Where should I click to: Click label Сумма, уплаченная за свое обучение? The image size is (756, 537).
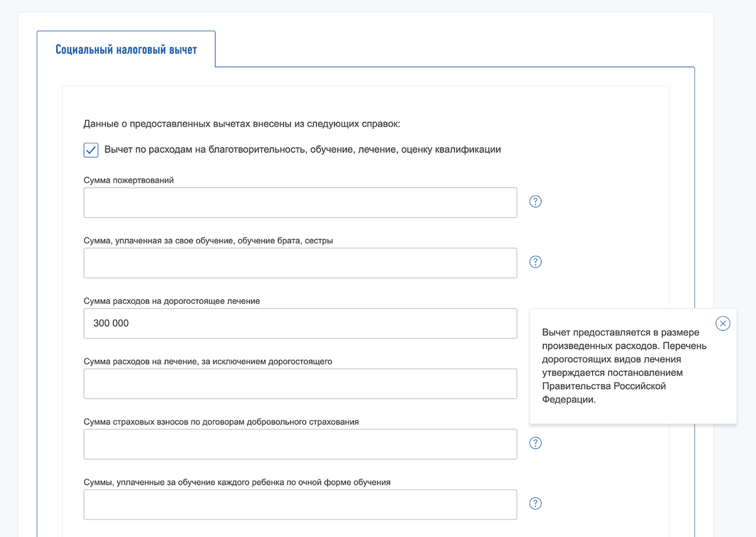coord(209,240)
